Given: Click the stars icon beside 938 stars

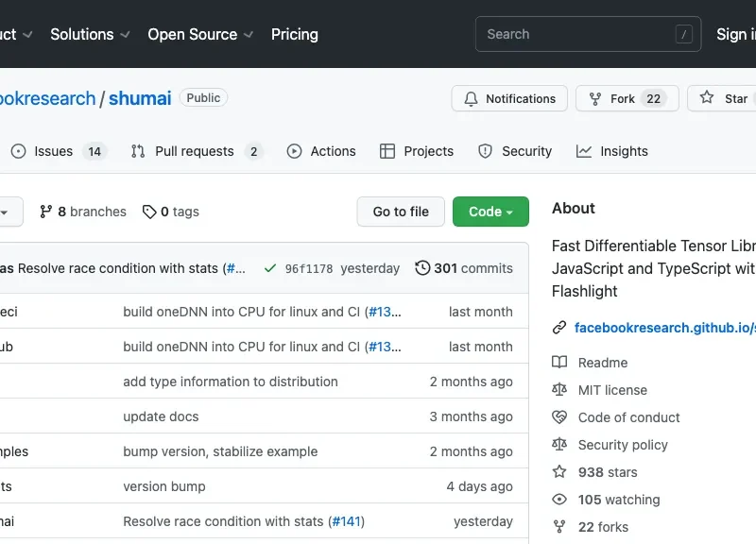Looking at the screenshot, I should click(x=559, y=471).
